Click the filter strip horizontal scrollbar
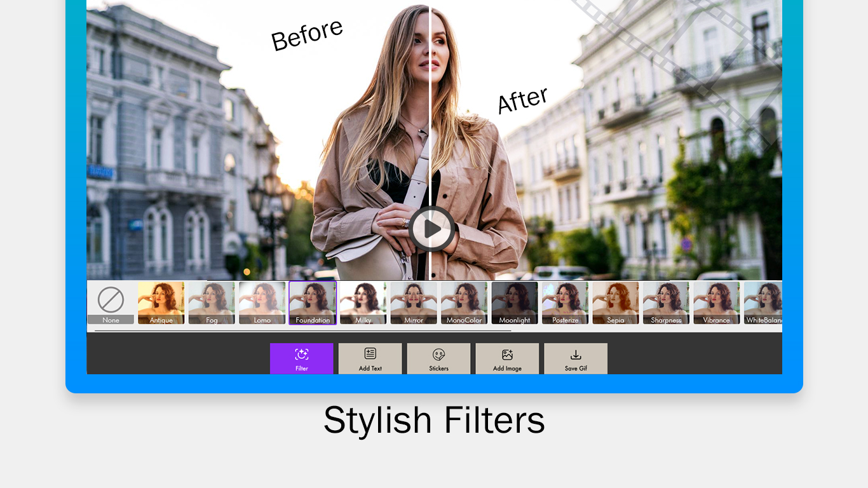 click(x=302, y=330)
